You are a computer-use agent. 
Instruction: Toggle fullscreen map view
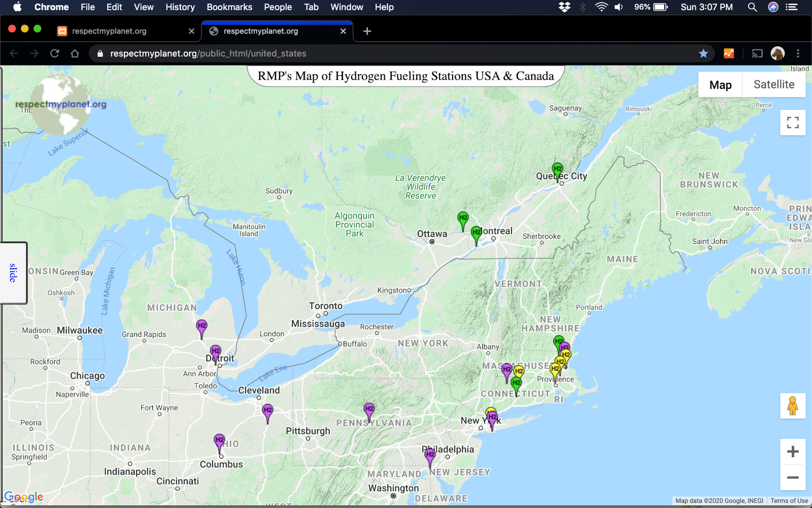(x=792, y=122)
